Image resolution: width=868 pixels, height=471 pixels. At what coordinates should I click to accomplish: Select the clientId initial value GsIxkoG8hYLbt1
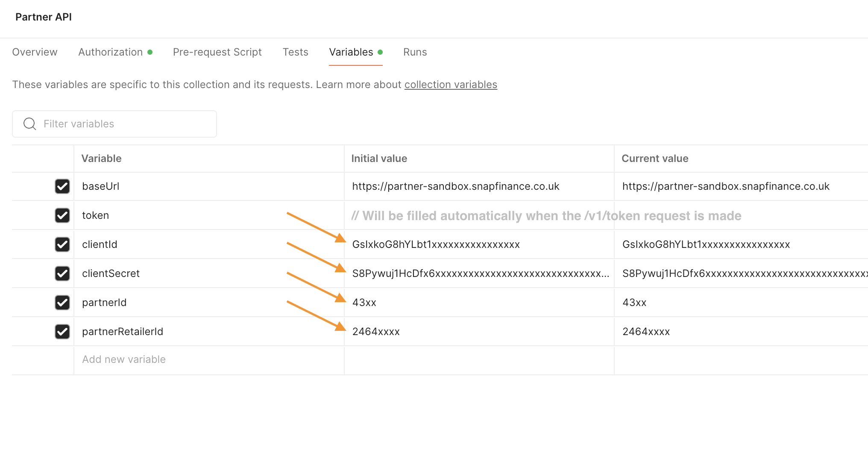pos(436,244)
